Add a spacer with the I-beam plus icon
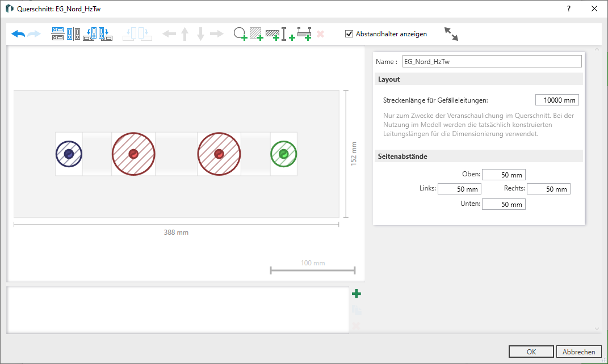608x364 pixels. 288,34
